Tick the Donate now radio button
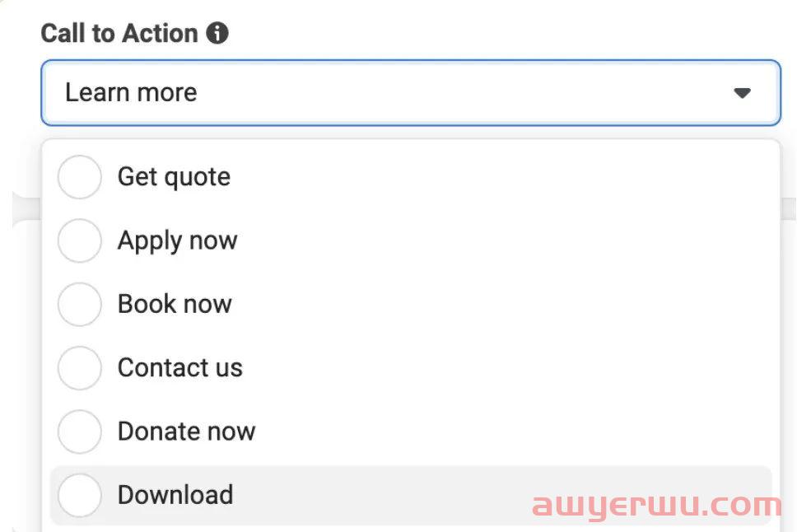 (x=80, y=431)
